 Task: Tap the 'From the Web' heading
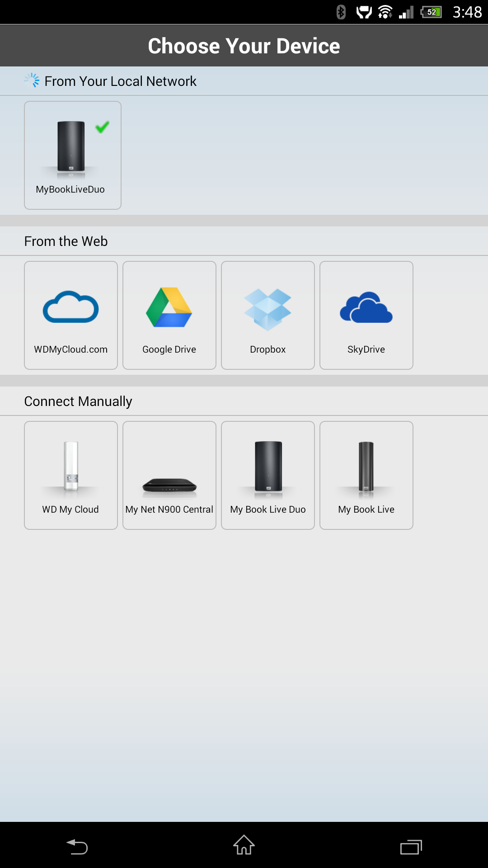66,241
